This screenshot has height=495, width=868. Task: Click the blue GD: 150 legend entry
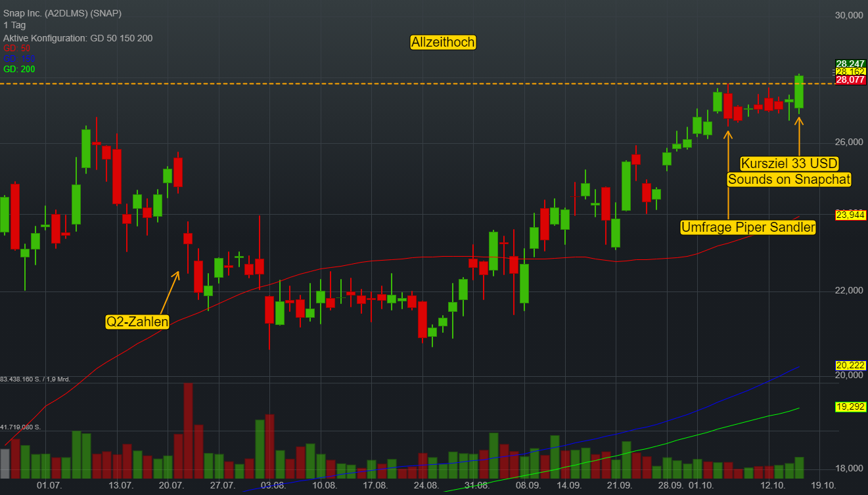pos(19,58)
